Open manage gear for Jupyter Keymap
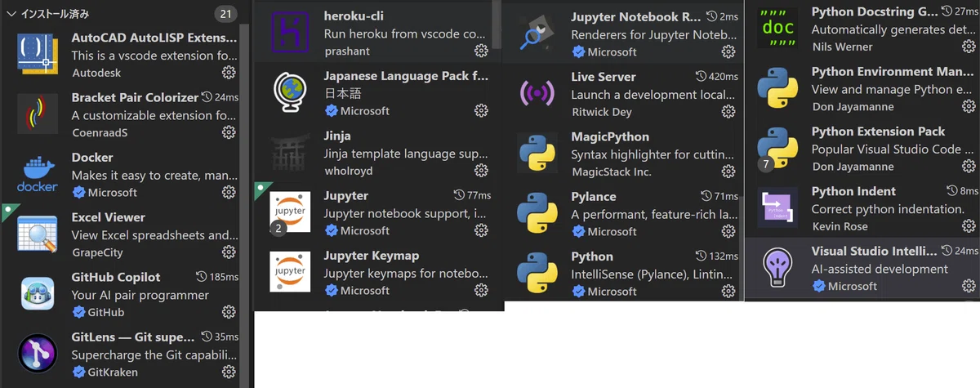Screen dimensions: 980x388 [x=481, y=290]
